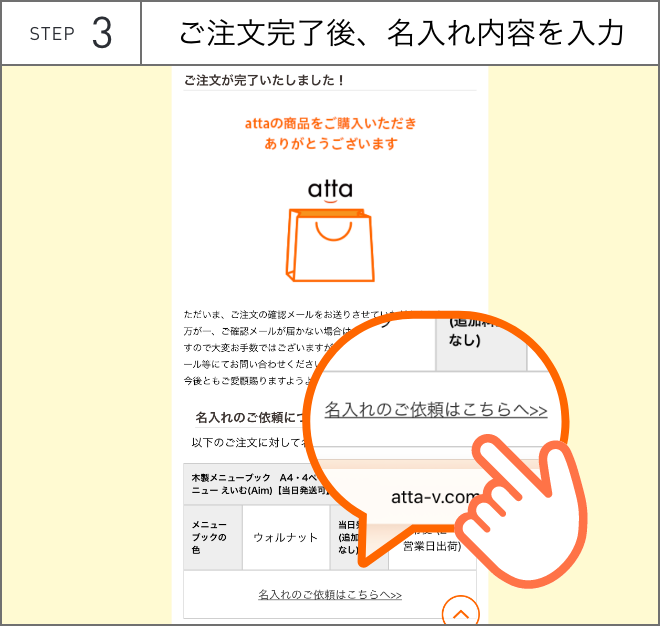
Task: Click the 営業日出荷) table cell
Action: coord(432,546)
